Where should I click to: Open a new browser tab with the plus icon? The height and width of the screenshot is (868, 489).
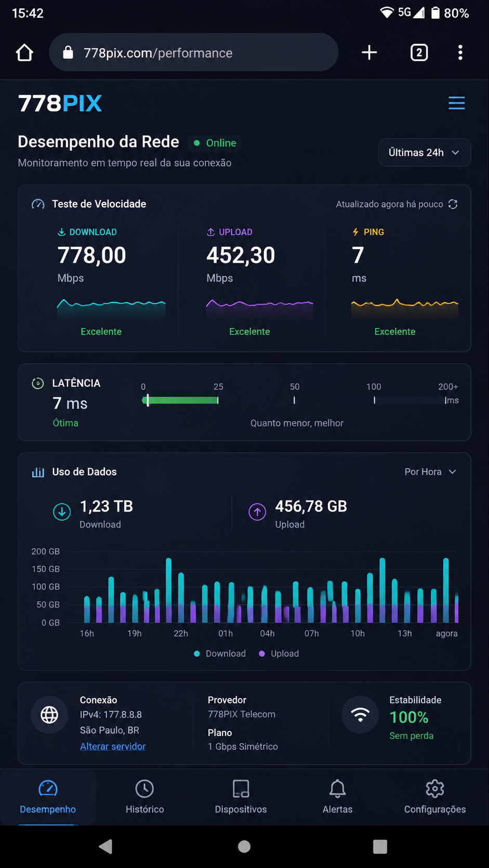click(x=369, y=52)
